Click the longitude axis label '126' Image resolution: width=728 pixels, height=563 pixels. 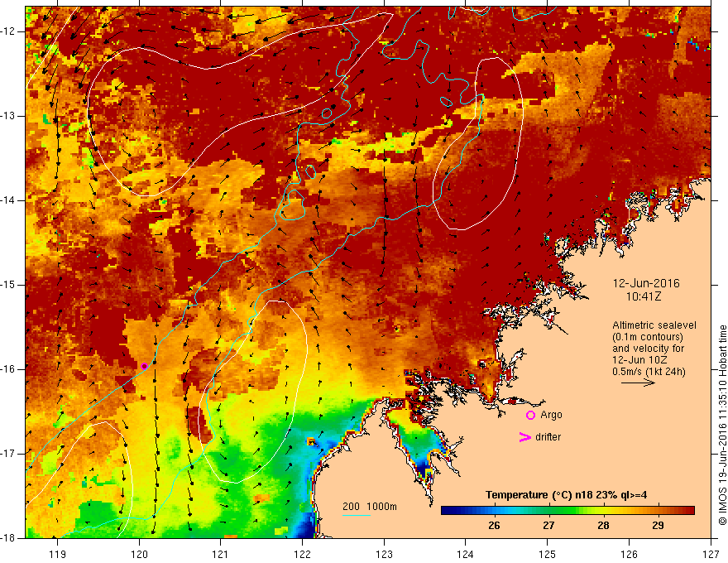[629, 554]
